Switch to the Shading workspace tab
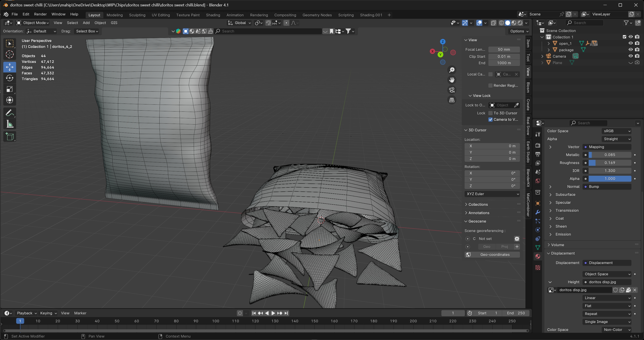Viewport: 644px width, 340px height. point(213,15)
